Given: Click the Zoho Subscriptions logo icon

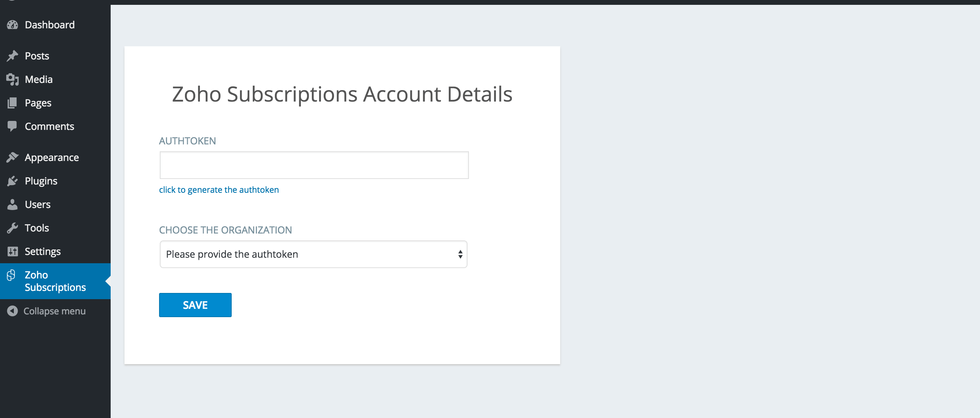Looking at the screenshot, I should coord(11,275).
